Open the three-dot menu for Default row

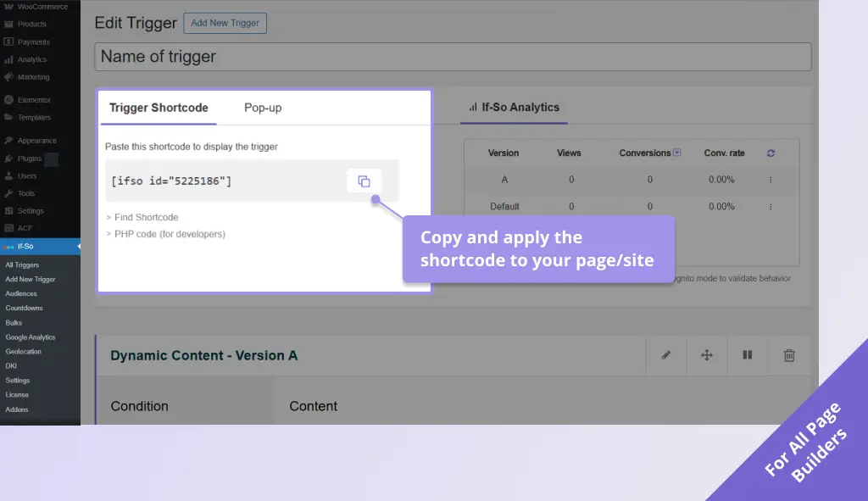(x=771, y=206)
